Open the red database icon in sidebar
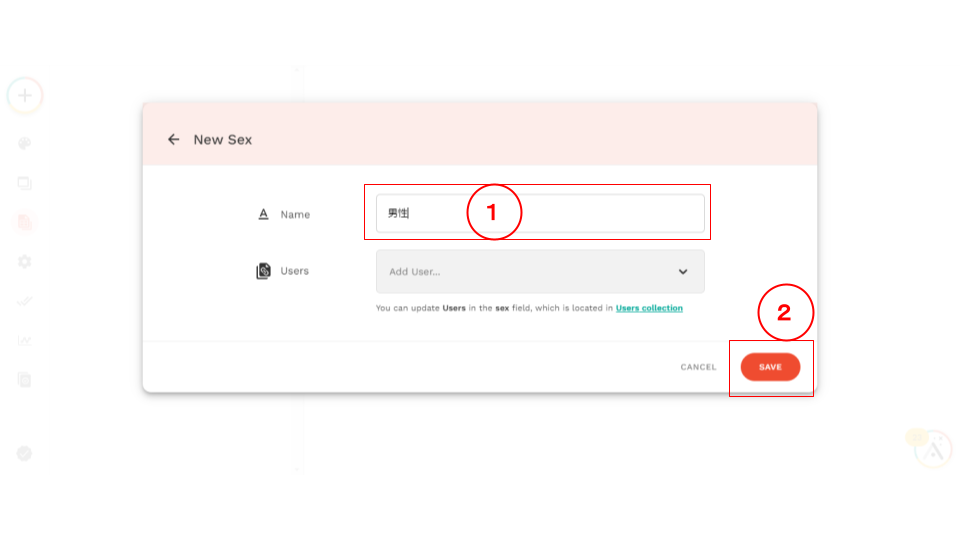960x540 pixels. point(24,222)
